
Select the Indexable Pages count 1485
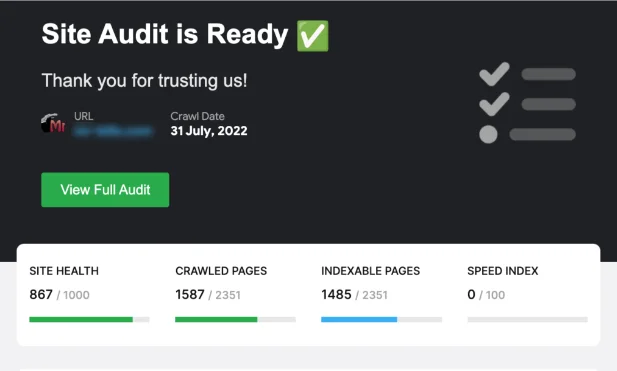336,294
